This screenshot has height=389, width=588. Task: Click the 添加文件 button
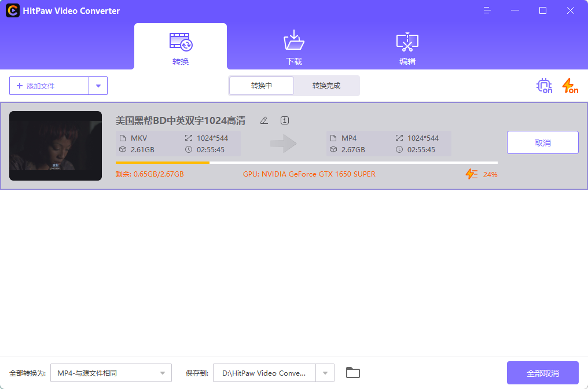[x=49, y=86]
